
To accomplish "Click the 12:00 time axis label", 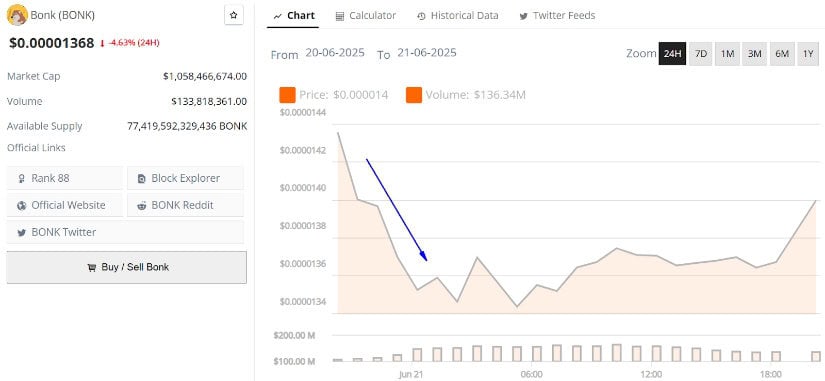I will pyautogui.click(x=651, y=374).
